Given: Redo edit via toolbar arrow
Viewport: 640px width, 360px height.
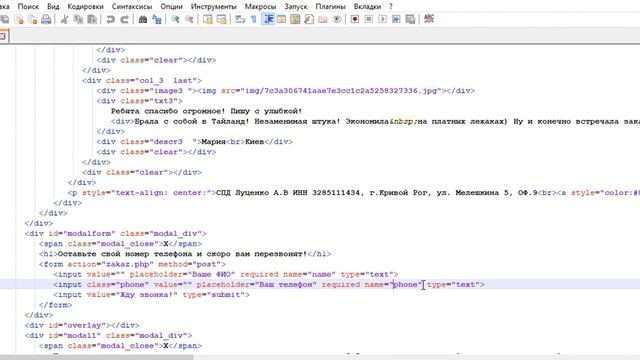Looking at the screenshot, I should click(124, 19).
